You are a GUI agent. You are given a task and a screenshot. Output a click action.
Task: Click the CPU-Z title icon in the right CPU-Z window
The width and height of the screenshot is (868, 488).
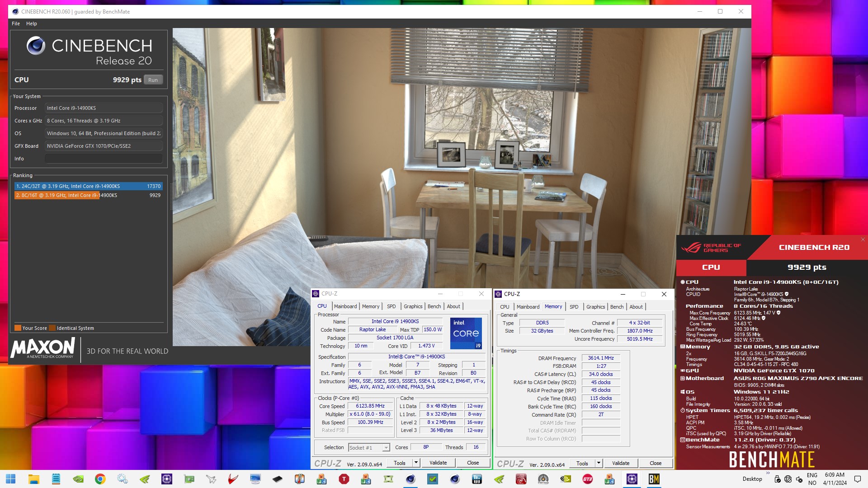pyautogui.click(x=498, y=294)
